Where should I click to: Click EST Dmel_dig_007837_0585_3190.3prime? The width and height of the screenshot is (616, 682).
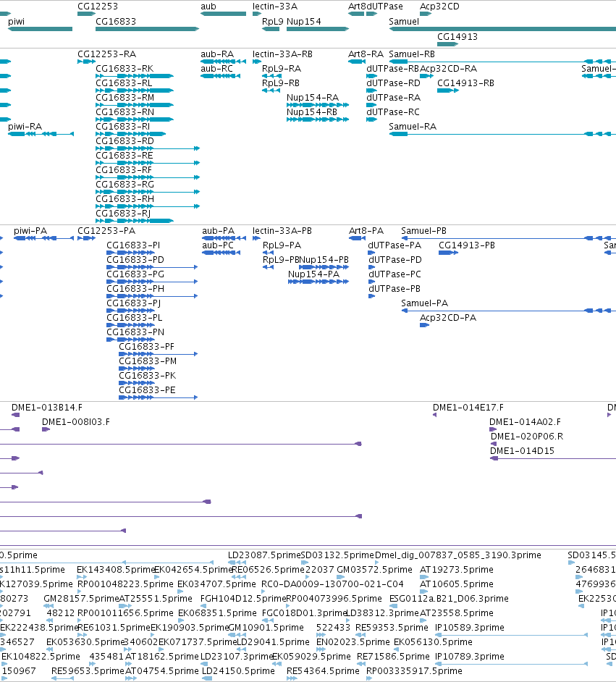click(457, 555)
